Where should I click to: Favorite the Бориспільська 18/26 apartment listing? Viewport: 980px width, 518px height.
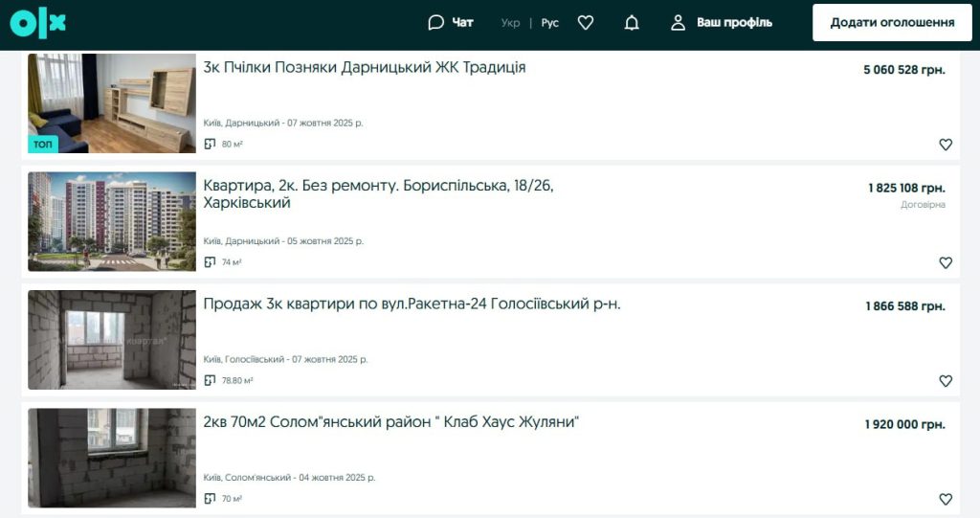point(946,262)
